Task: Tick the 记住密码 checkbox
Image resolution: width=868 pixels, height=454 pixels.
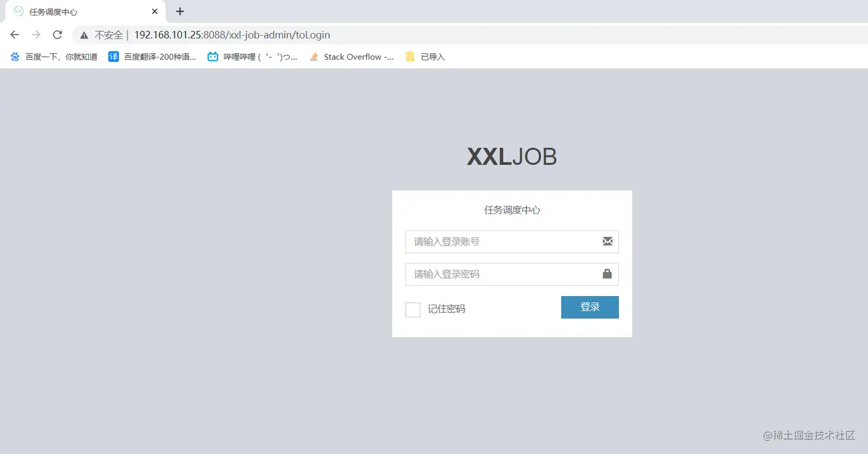Action: coord(413,309)
